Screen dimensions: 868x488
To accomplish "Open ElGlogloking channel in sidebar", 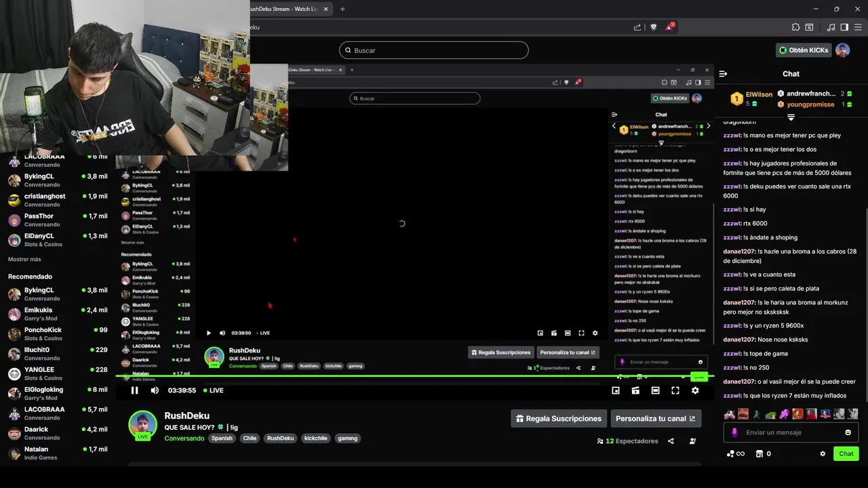I will (x=57, y=393).
